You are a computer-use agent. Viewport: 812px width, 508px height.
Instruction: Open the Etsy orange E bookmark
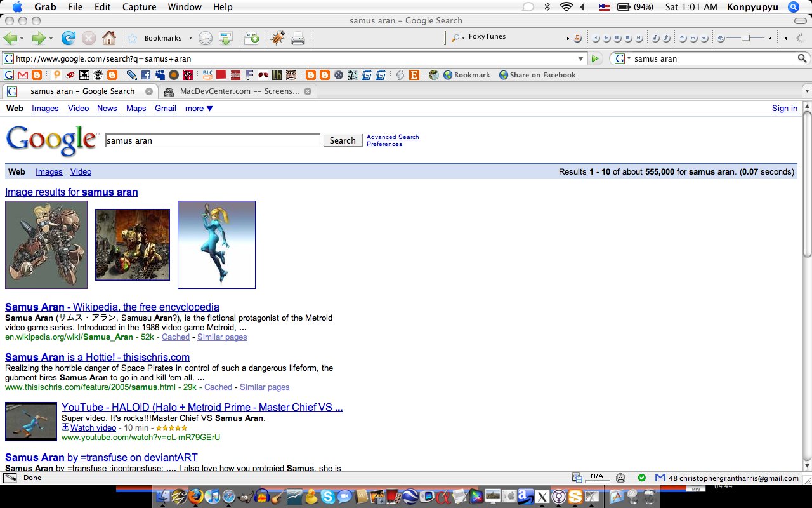[x=414, y=75]
